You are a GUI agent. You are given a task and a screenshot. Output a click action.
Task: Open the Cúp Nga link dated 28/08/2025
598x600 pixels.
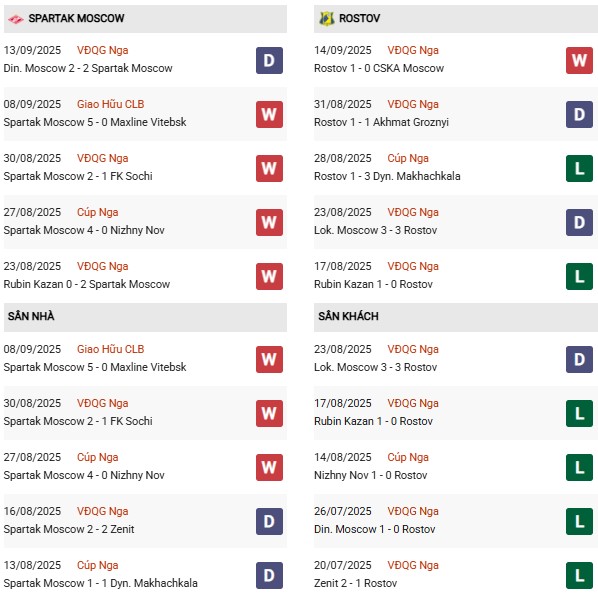(x=408, y=158)
